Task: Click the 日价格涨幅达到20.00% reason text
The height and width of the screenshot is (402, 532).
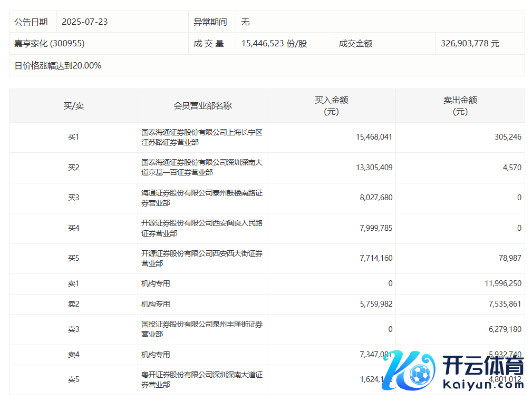Action: (x=58, y=66)
